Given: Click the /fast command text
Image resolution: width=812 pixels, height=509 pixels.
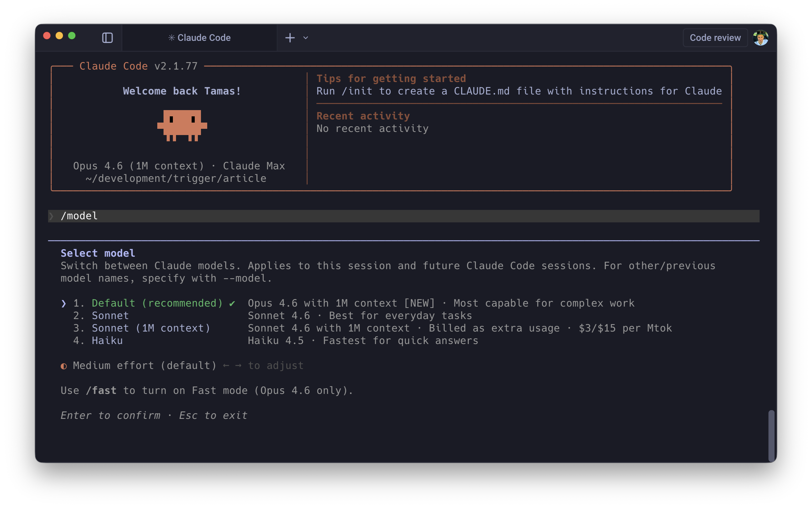Looking at the screenshot, I should tap(101, 390).
